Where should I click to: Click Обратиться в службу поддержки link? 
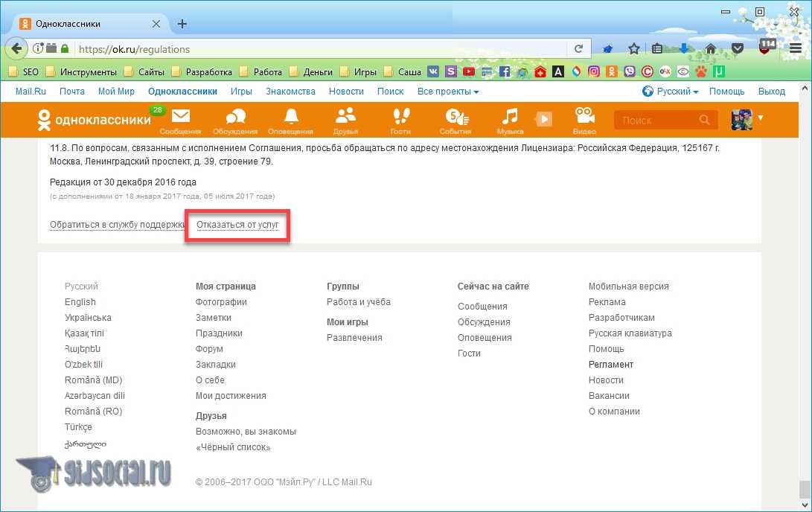pyautogui.click(x=117, y=225)
